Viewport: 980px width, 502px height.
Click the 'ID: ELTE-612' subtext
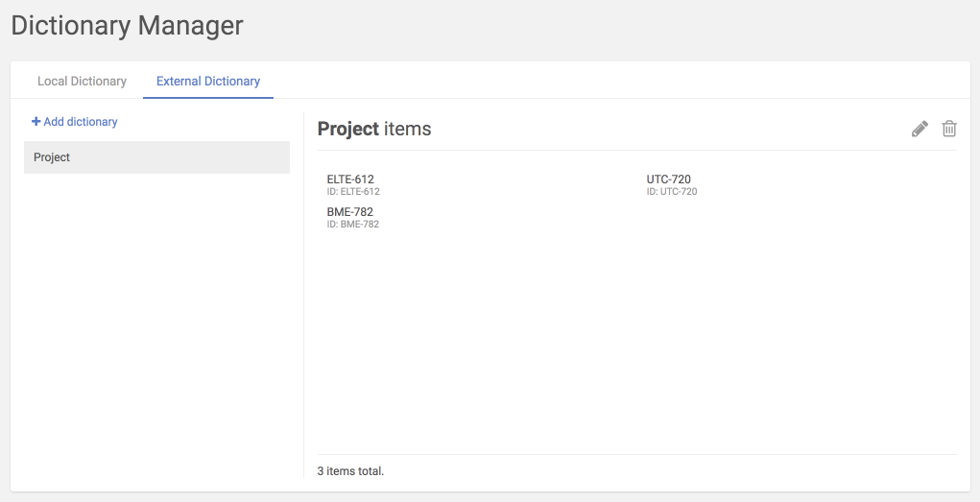point(353,192)
